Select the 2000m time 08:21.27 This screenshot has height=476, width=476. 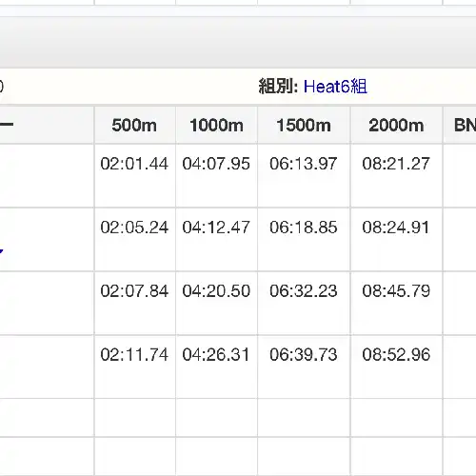396,164
